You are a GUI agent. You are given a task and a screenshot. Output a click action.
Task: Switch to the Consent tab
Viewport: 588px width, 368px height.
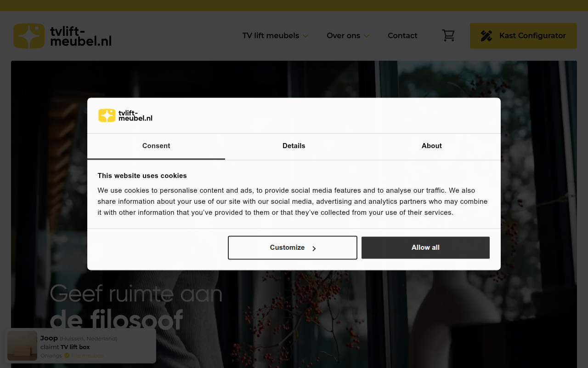(x=156, y=146)
